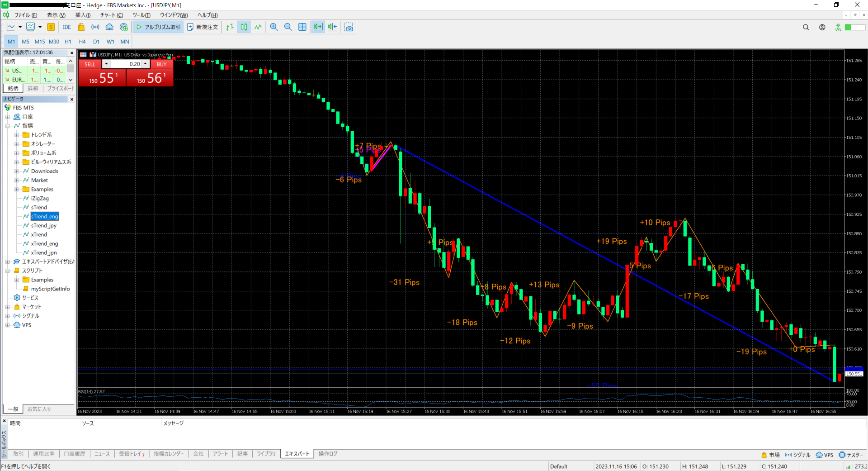This screenshot has height=471, width=868.
Task: Open the 口座履歴 tab in toolbox
Action: pyautogui.click(x=75, y=454)
